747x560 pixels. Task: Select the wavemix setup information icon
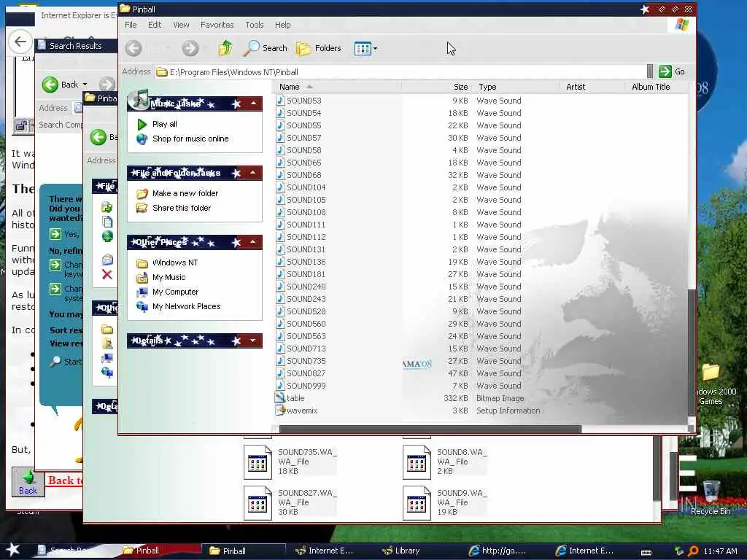(x=280, y=410)
